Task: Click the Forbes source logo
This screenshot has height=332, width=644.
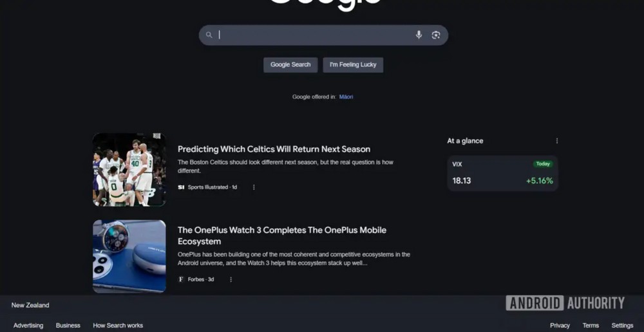Action: click(181, 279)
